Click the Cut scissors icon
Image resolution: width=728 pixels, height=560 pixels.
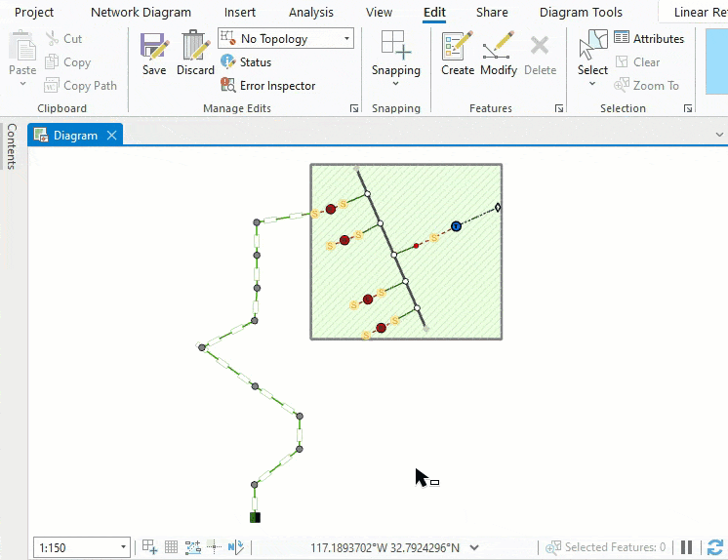click(52, 39)
